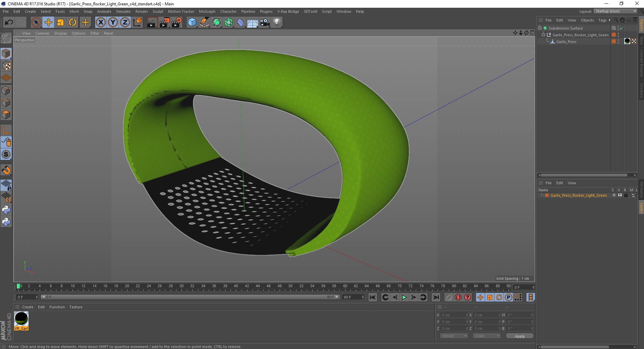Open the Render to Picture Viewer icon
Screen dimensions: 644x349
164,23
